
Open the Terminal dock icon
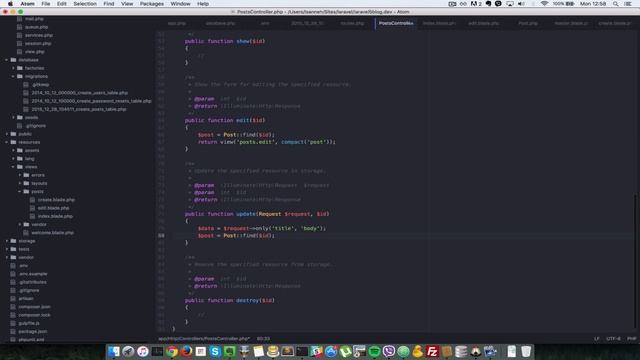[302, 351]
